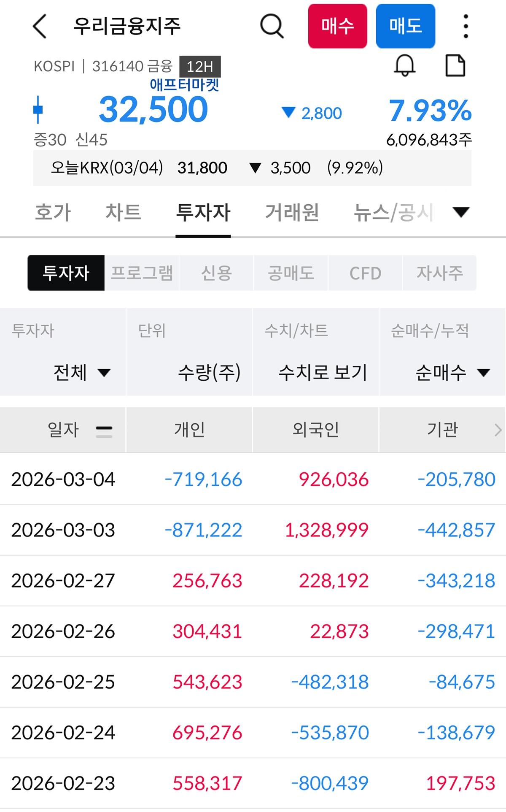Tap the blue candlestick chart icon
The width and height of the screenshot is (506, 812).
coord(38,110)
